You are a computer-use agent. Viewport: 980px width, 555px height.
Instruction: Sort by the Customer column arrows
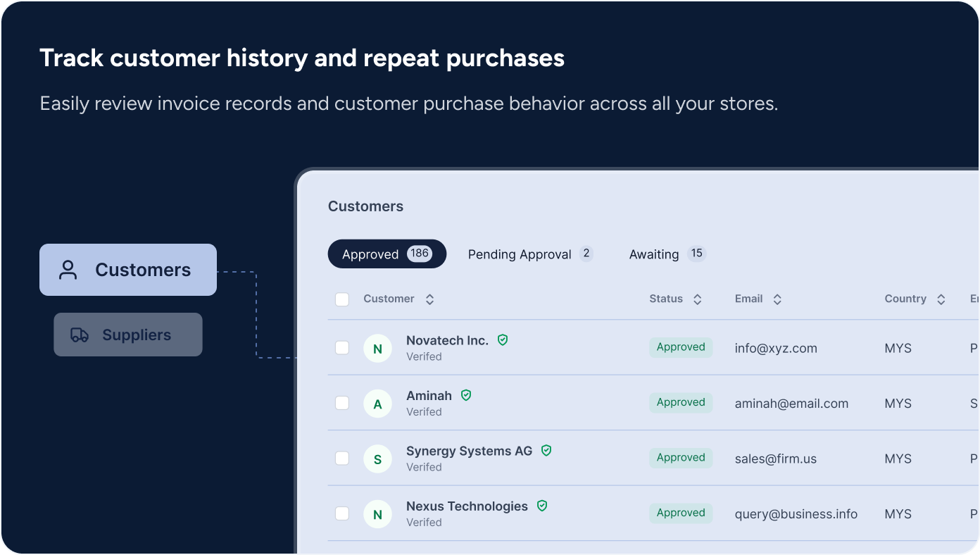pos(429,299)
